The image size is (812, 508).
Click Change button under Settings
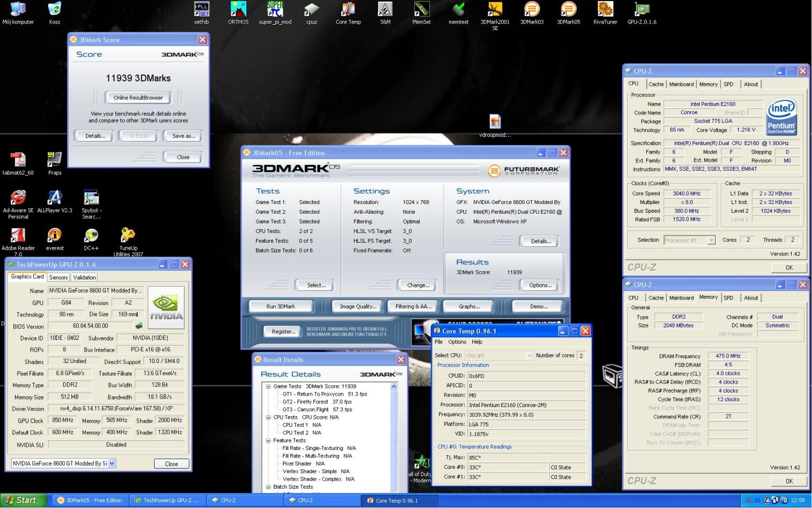click(418, 285)
